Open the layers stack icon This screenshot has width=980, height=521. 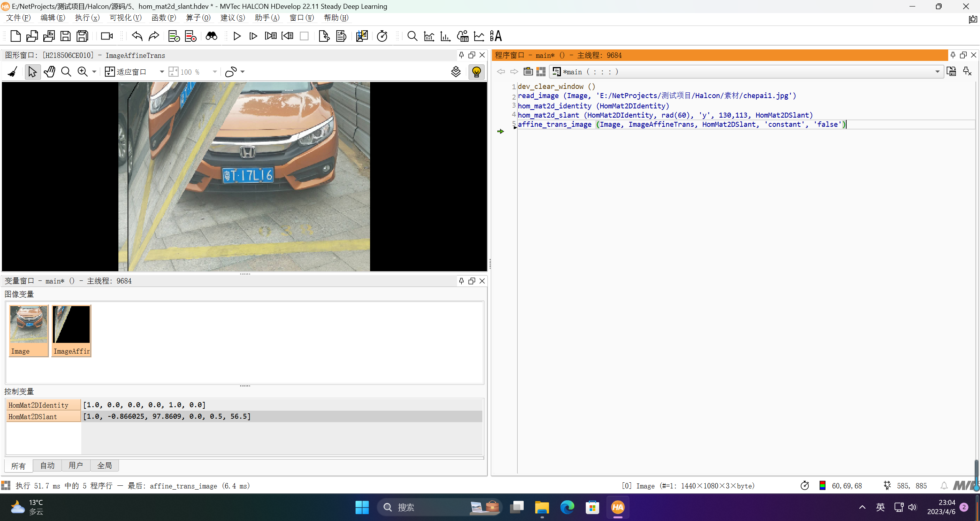coord(456,72)
